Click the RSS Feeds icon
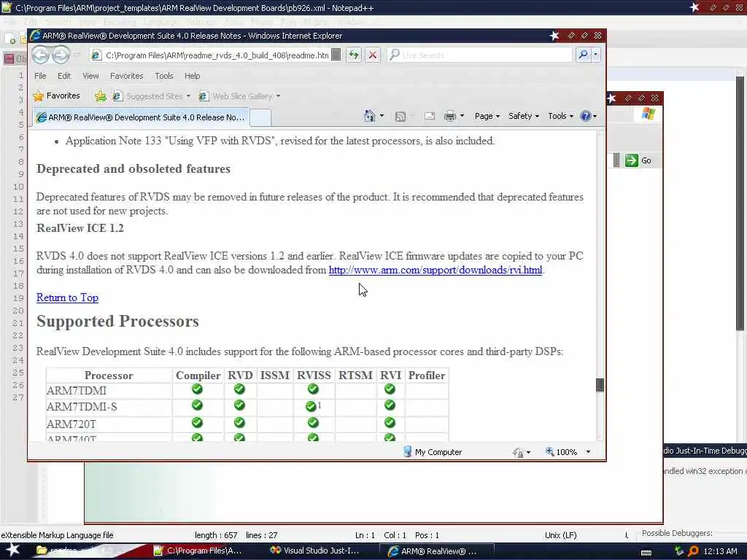747x560 pixels. pos(400,116)
